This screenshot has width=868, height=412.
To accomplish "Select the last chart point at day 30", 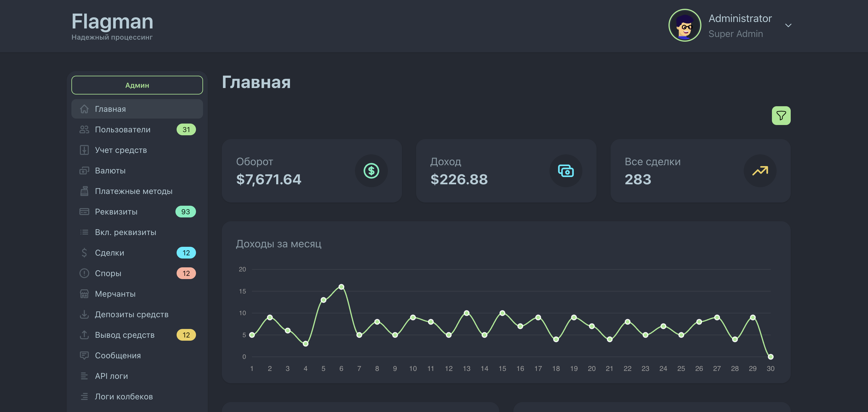I will coord(770,357).
